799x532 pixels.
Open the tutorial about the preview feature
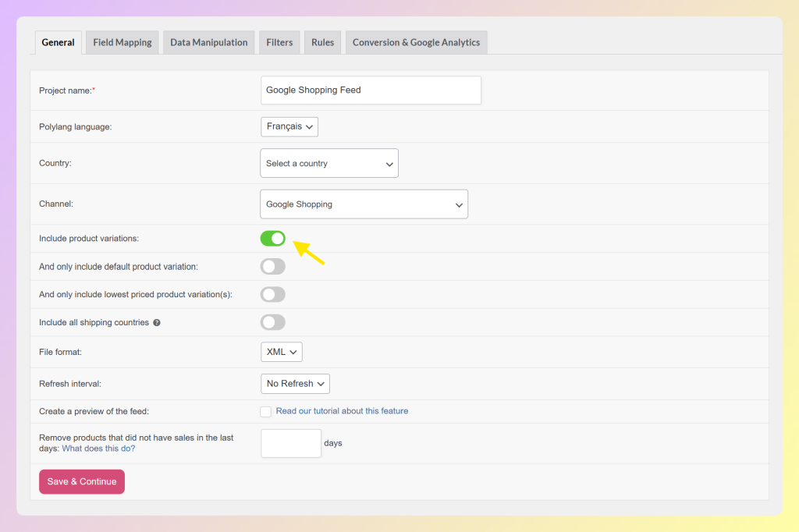pyautogui.click(x=342, y=411)
